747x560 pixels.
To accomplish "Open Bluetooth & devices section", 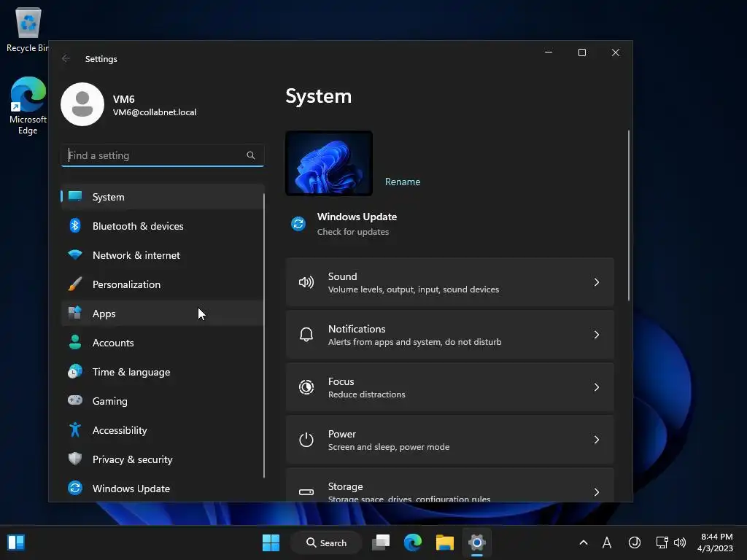I will pyautogui.click(x=163, y=226).
